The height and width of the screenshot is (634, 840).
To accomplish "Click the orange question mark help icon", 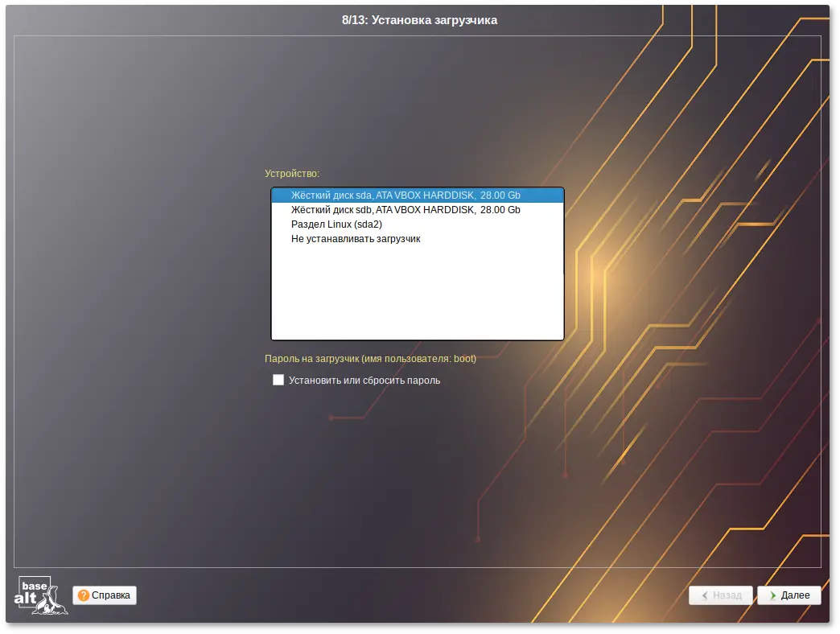I will click(x=84, y=595).
